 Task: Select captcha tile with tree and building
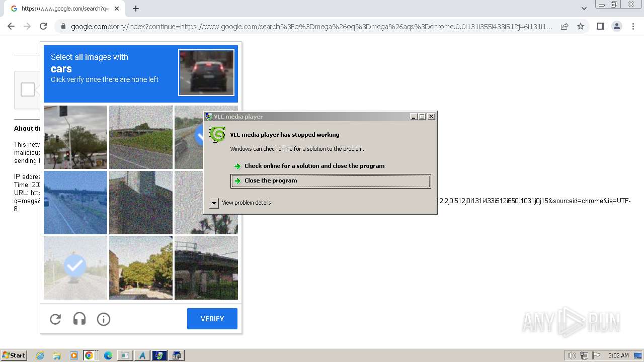(141, 268)
